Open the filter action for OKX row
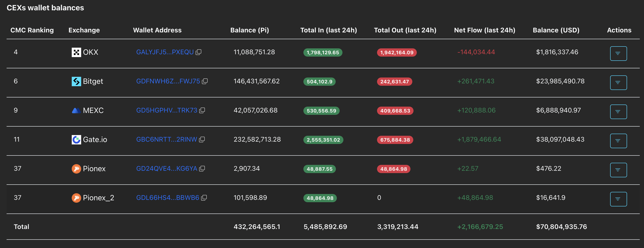This screenshot has height=248, width=644. click(618, 53)
